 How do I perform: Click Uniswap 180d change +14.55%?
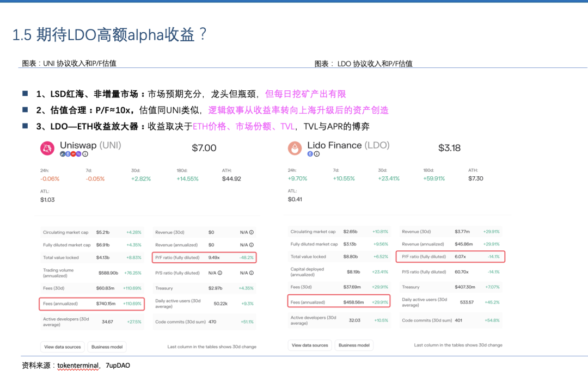click(x=187, y=179)
